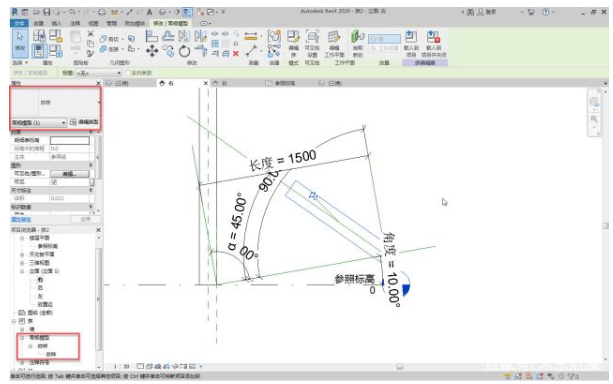Click the Revit R application logo
Viewport: 613px width, 384px height.
[15, 12]
